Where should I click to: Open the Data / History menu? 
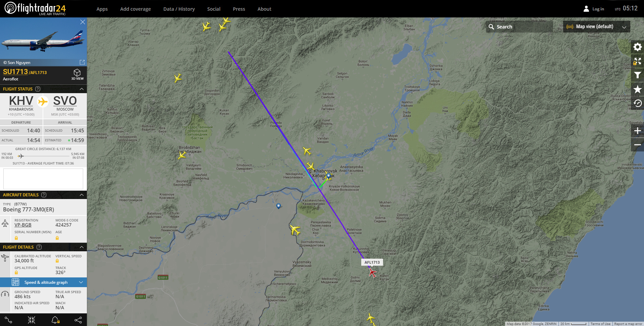tap(179, 9)
